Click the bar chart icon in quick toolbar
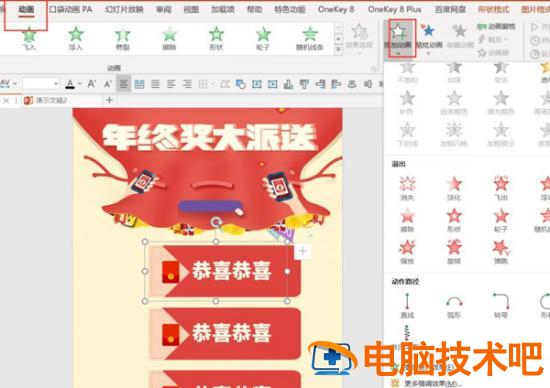 [x=288, y=84]
